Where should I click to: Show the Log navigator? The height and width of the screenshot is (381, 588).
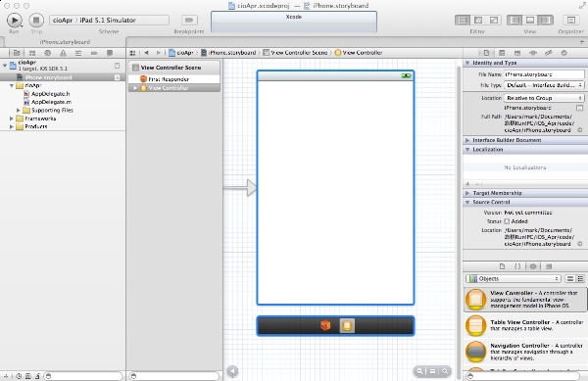(x=110, y=53)
